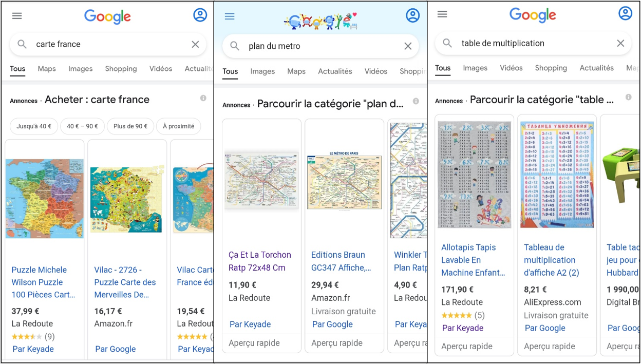Screen dimensions: 641x364
Task: Open Aperçu rapide for Tableau de multiplication d'affiche
Action: pyautogui.click(x=550, y=347)
